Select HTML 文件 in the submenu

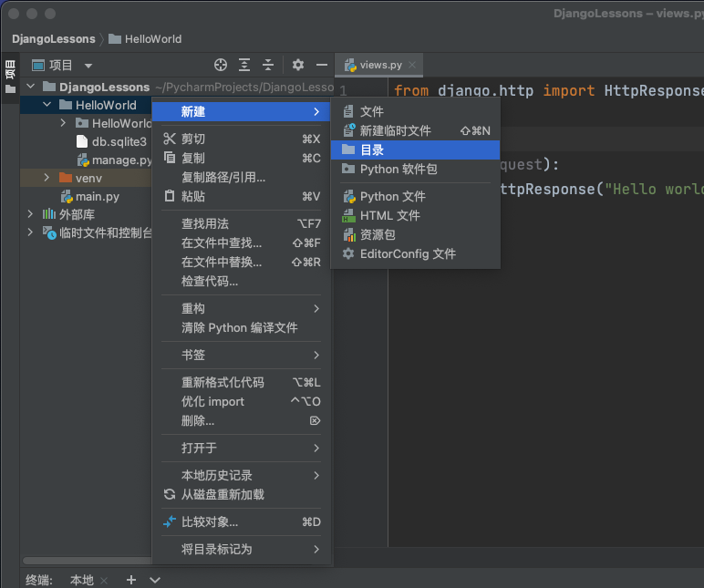pos(389,215)
